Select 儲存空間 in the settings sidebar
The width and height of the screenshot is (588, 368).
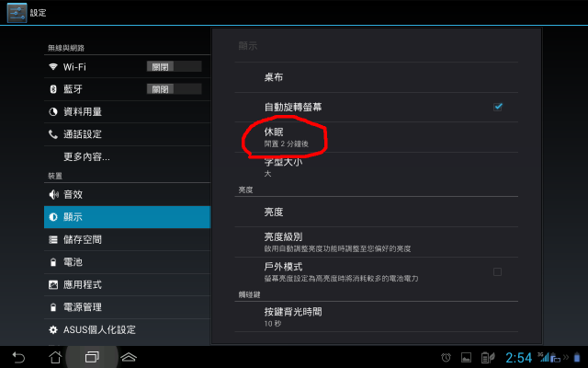(x=127, y=239)
